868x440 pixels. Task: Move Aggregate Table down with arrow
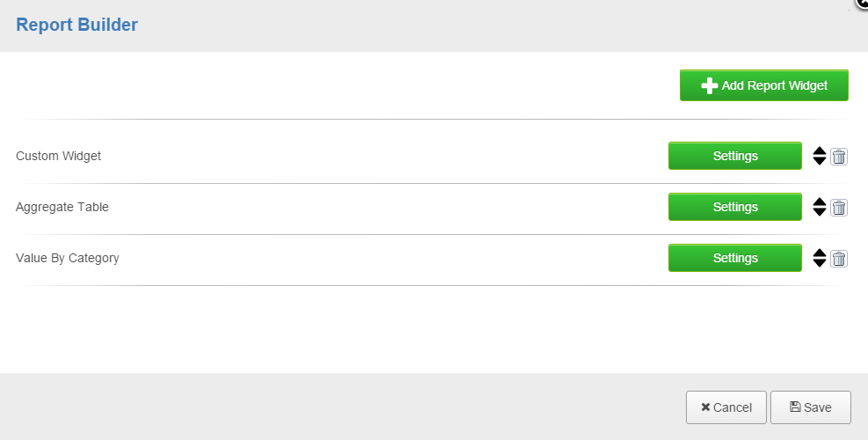pos(820,212)
